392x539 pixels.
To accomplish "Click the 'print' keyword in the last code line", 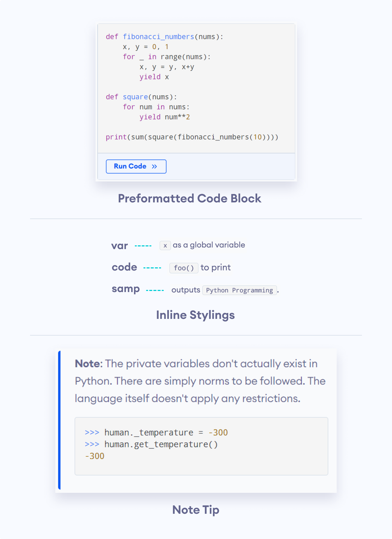I will pyautogui.click(x=116, y=137).
